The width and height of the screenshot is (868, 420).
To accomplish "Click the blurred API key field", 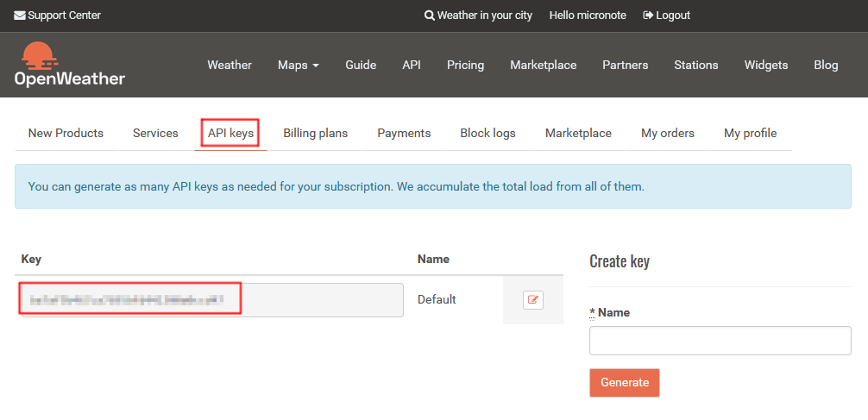I will 212,300.
